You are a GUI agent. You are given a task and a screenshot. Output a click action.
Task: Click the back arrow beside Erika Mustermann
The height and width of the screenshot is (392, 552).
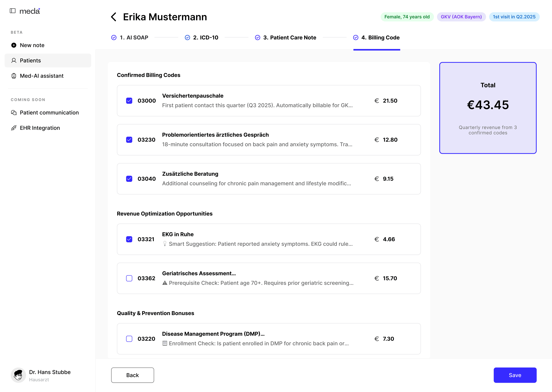114,17
